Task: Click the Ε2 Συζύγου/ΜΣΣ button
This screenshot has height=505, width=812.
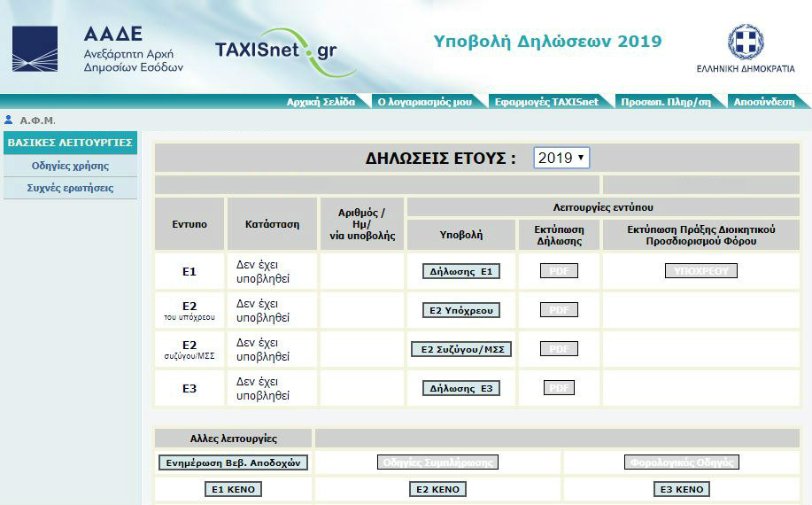Action: [x=461, y=349]
